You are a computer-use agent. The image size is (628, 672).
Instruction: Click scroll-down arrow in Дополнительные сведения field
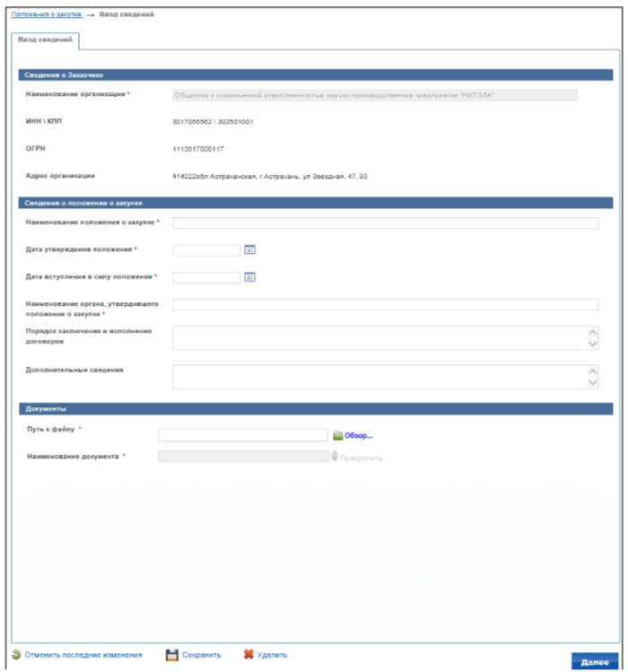pyautogui.click(x=592, y=383)
